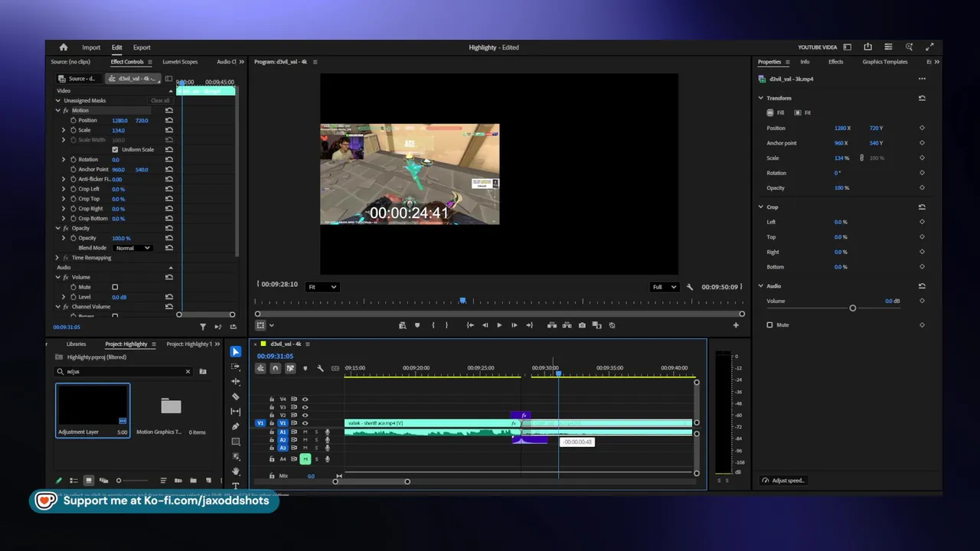The image size is (980, 551).
Task: Click Mark In bracket in the Program monitor
Action: coord(433,325)
